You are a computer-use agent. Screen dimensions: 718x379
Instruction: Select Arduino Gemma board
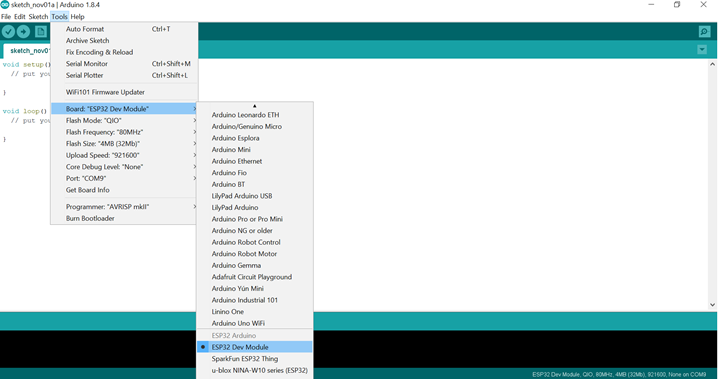[x=255, y=265]
